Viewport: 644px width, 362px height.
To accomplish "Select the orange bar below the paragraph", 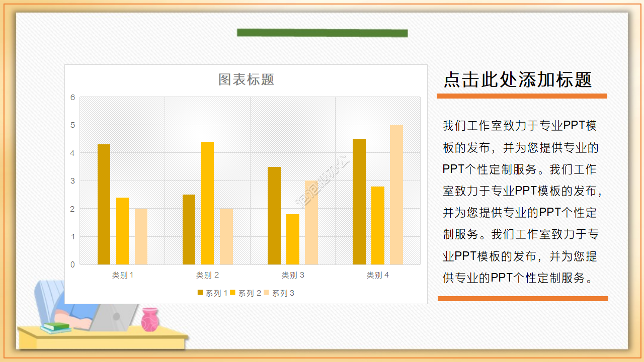I will [x=523, y=299].
